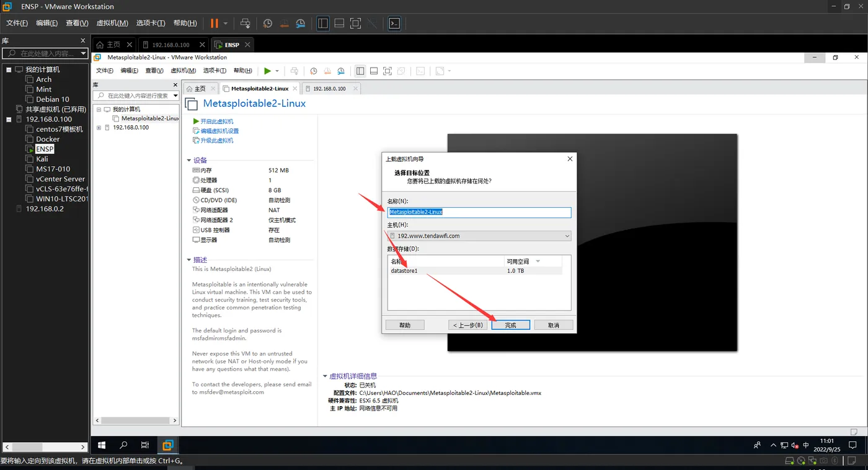Open the host (主机) combo box
Screen dimensions: 868x470
[479, 236]
